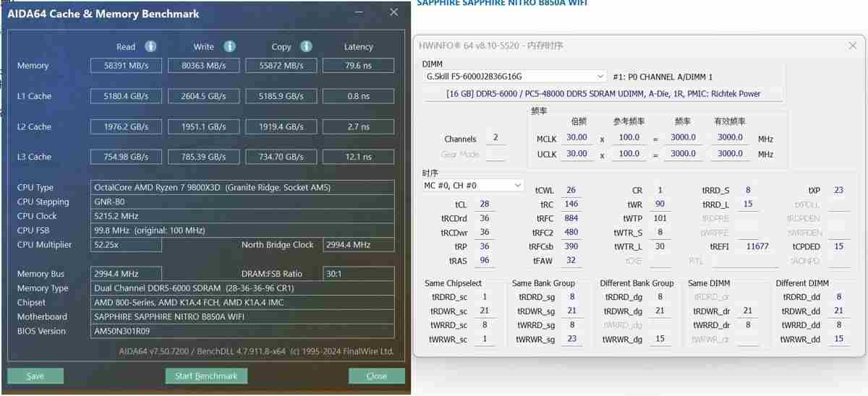Click the DDR5-6000 module description bar

click(x=603, y=93)
